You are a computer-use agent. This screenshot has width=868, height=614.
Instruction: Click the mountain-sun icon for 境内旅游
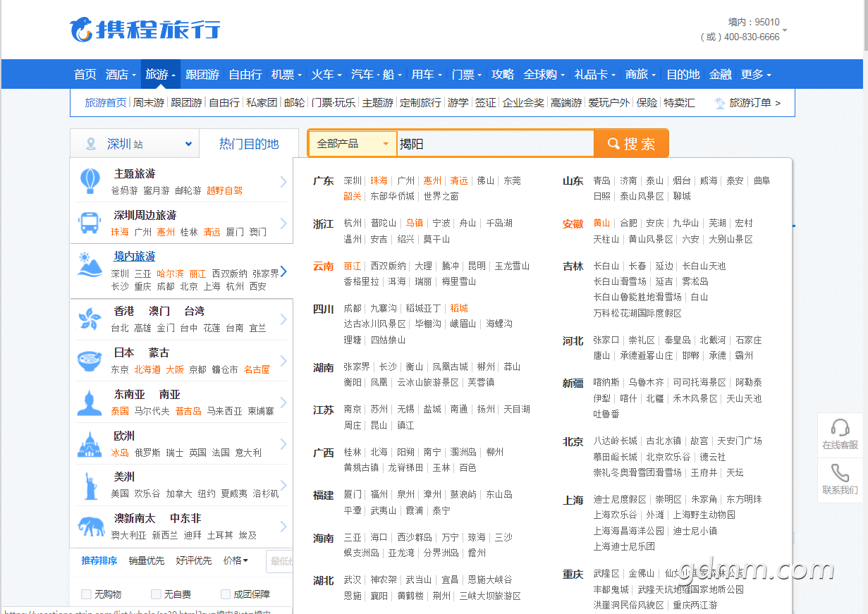tap(90, 264)
